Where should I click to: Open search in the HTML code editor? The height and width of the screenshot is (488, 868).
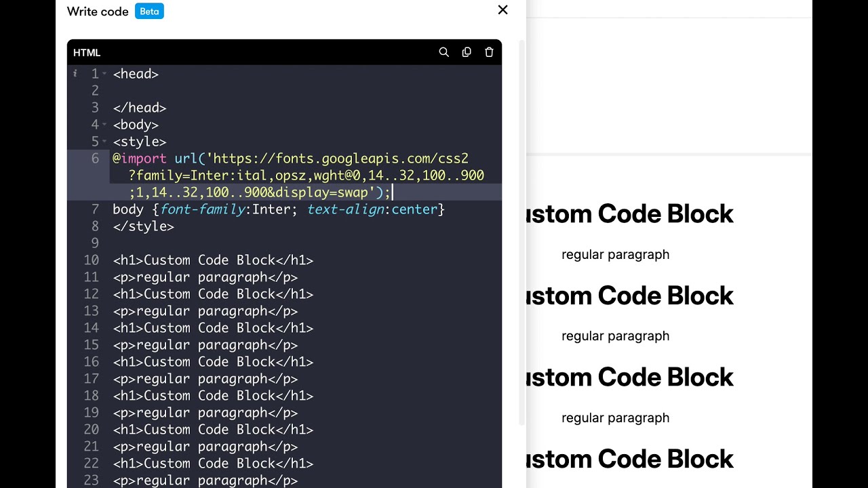click(443, 52)
